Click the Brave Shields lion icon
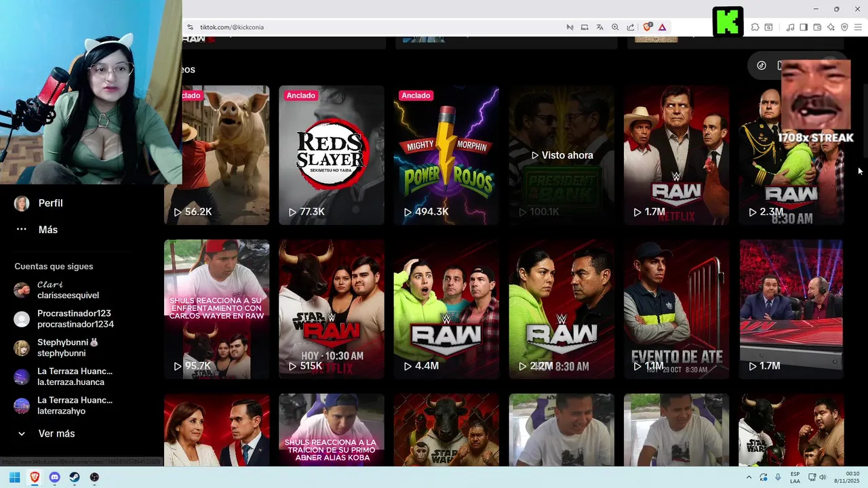This screenshot has height=488, width=868. click(x=647, y=27)
